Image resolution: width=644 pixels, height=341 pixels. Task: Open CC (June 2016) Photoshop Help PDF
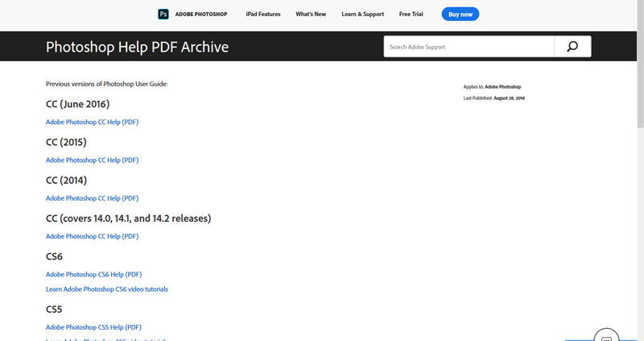[x=92, y=123]
